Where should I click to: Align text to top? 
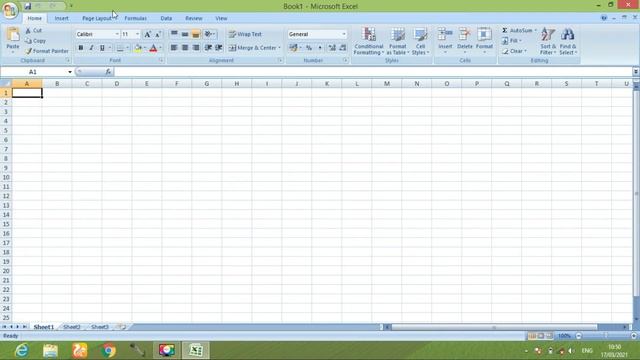tap(174, 34)
